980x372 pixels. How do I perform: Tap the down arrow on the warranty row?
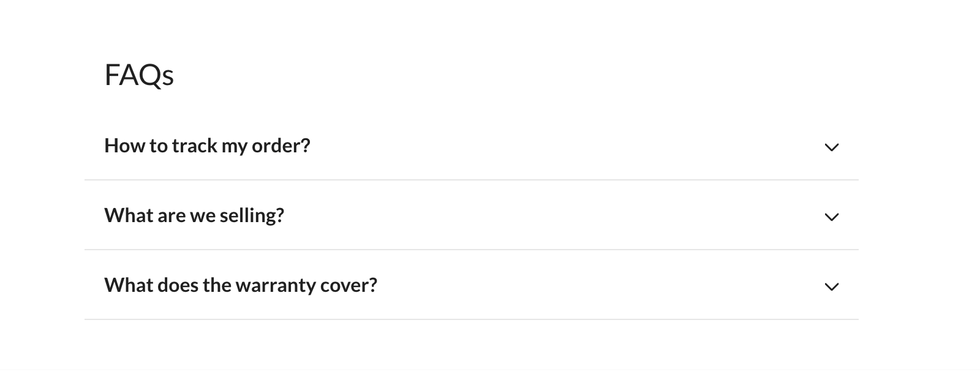(831, 287)
